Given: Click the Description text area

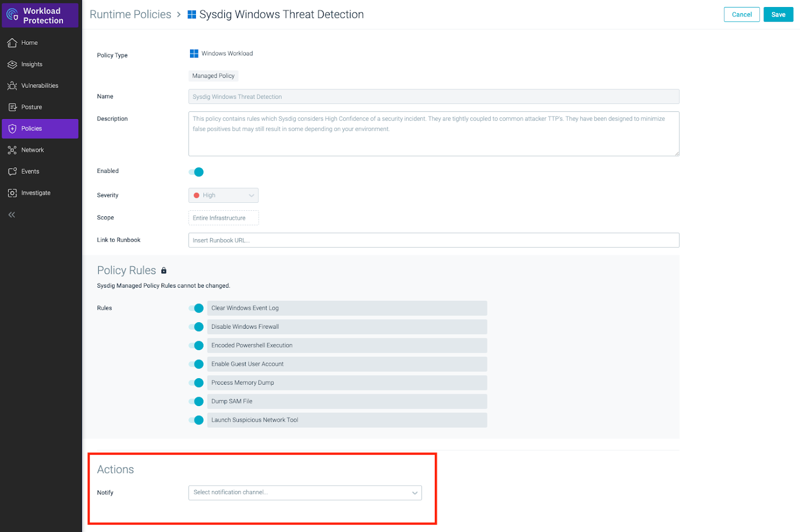Looking at the screenshot, I should click(433, 134).
